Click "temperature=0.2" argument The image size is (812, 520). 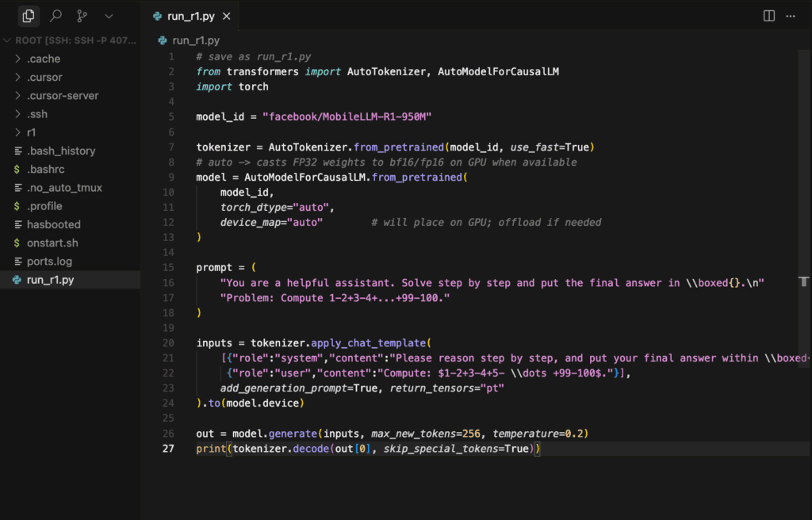click(x=538, y=434)
